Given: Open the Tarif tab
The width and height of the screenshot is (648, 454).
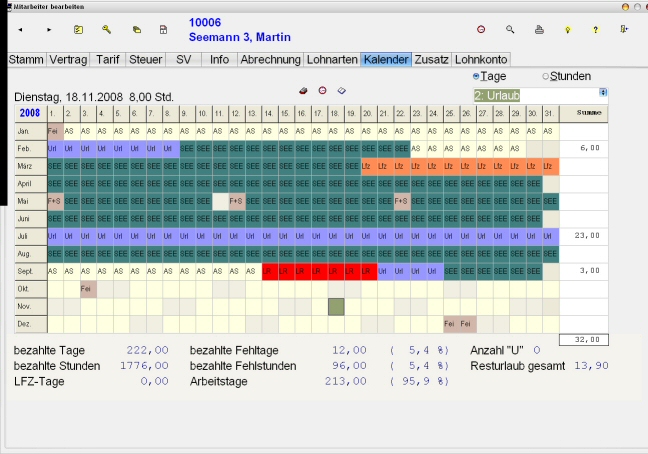Looking at the screenshot, I should [107, 59].
